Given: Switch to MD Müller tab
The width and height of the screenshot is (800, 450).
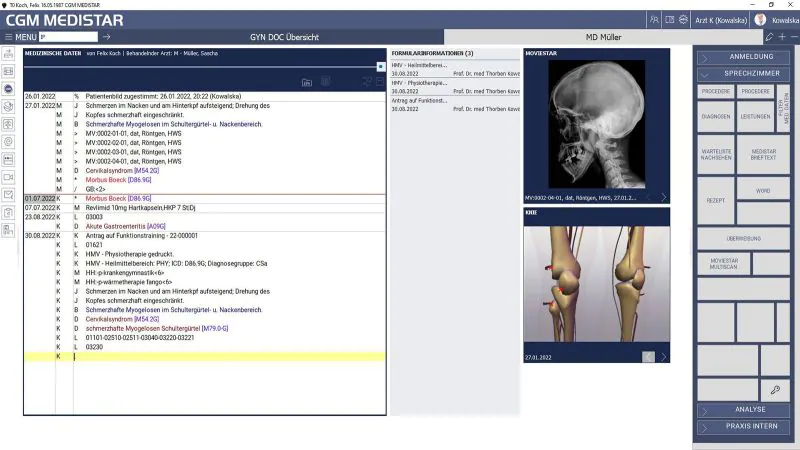Looking at the screenshot, I should (603, 37).
